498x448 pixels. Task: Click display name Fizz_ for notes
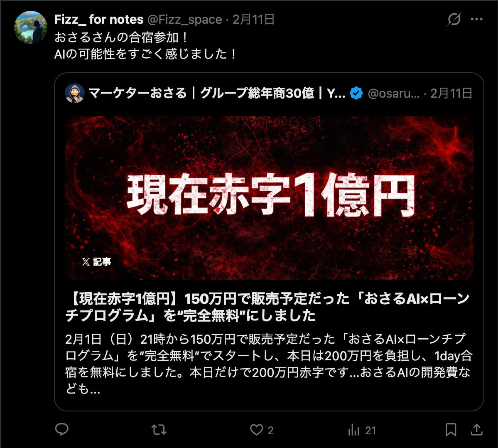pos(99,20)
